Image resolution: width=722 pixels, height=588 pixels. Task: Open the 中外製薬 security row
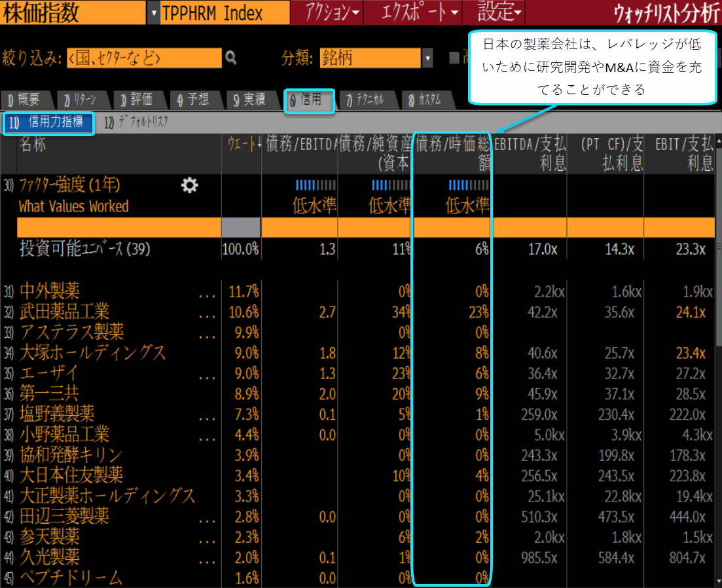pyautogui.click(x=50, y=291)
